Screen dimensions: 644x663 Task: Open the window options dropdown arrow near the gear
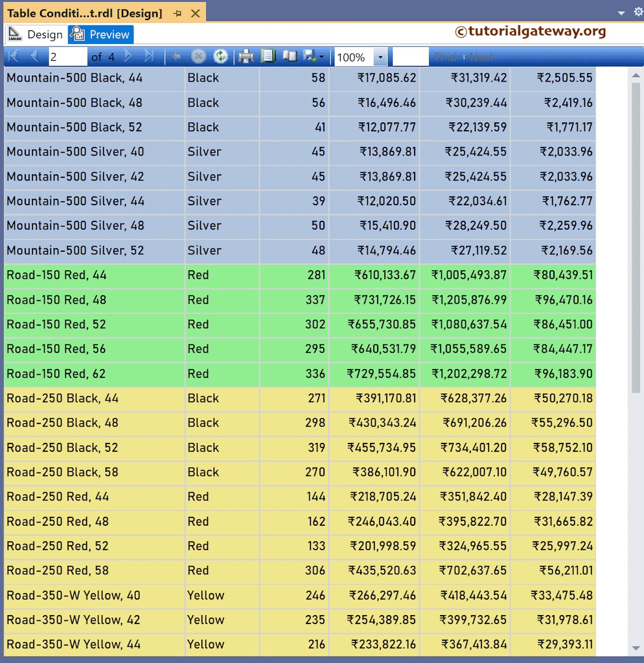click(623, 12)
